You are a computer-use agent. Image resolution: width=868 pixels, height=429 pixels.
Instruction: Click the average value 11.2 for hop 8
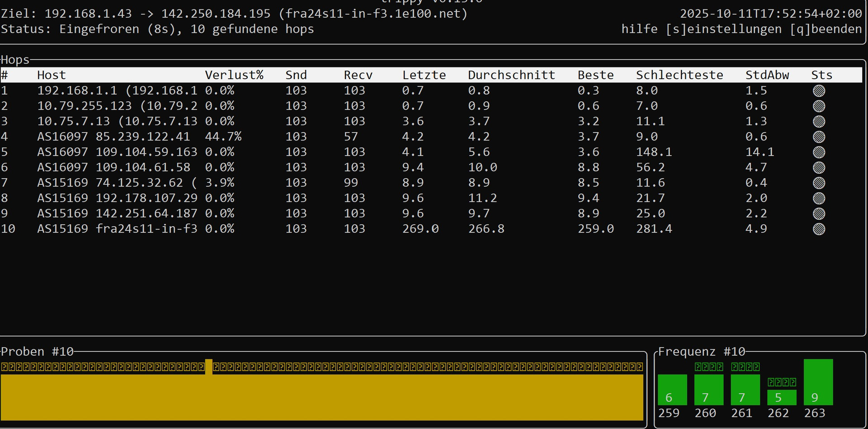[x=483, y=198]
